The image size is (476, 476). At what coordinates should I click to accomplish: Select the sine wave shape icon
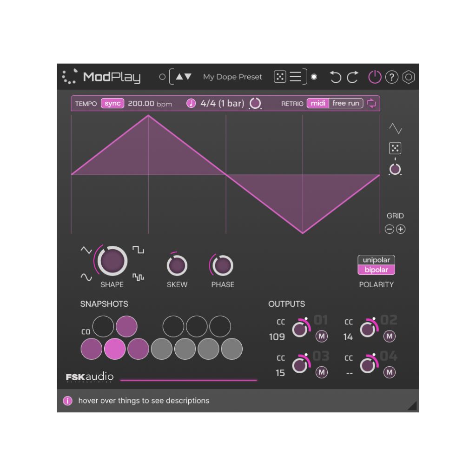point(86,277)
